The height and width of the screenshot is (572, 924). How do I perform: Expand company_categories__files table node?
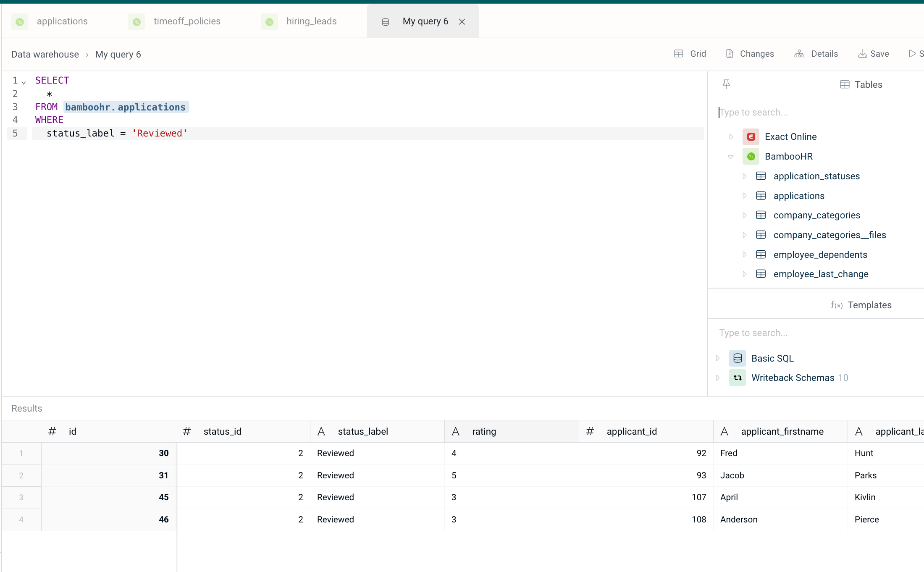tap(744, 235)
